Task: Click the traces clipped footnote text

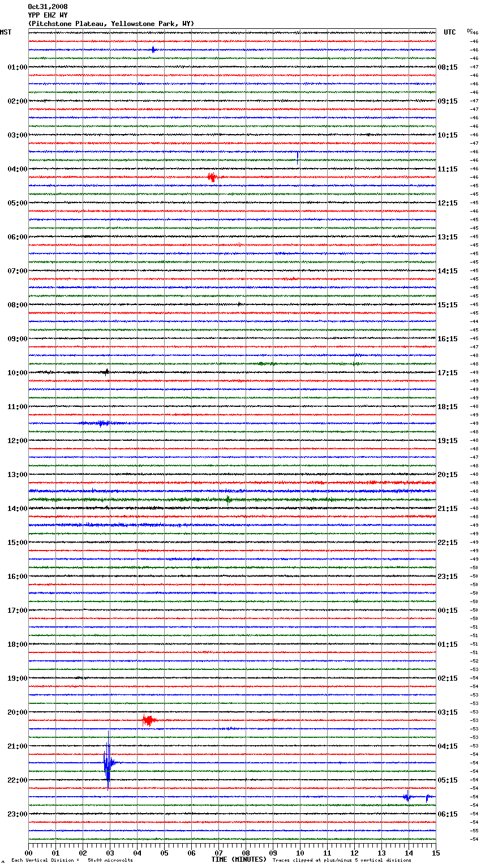Action: click(342, 861)
